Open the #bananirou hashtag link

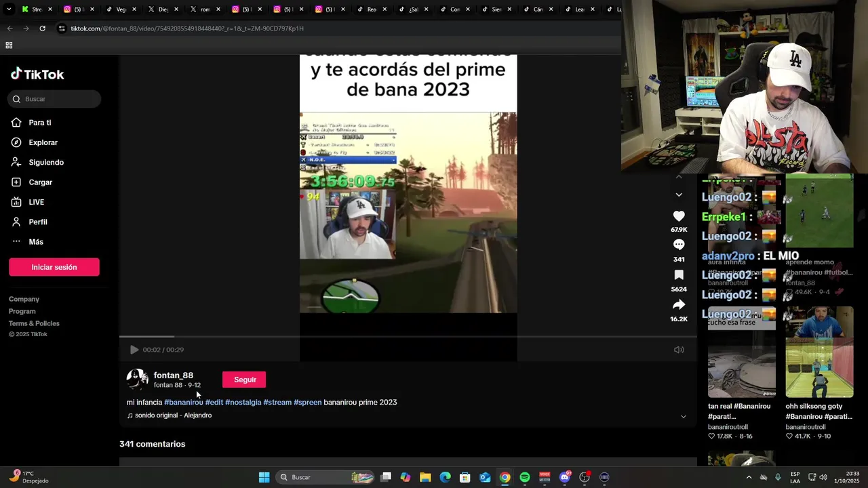coord(184,402)
